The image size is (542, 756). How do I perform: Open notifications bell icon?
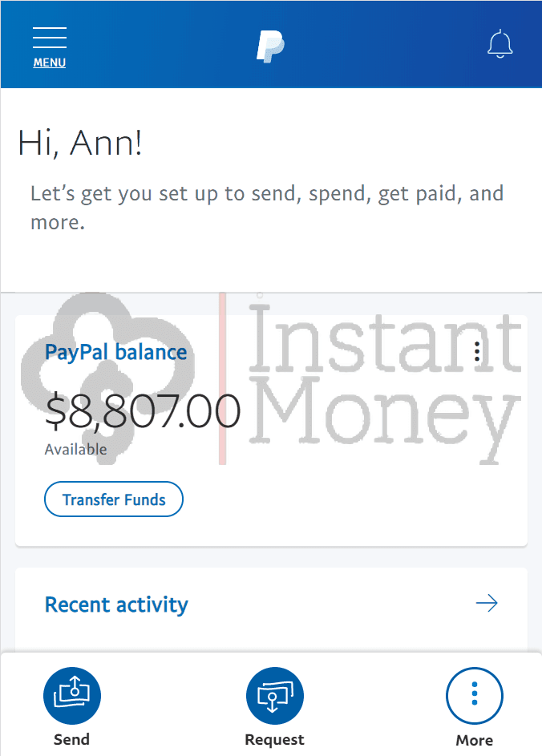tap(500, 44)
